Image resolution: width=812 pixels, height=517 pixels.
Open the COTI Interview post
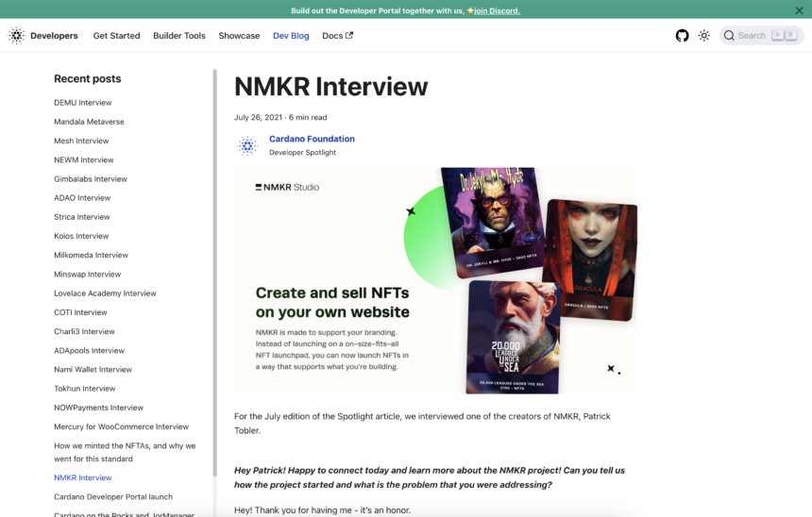point(80,312)
